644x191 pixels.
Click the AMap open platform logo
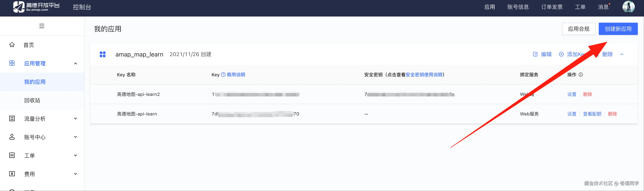point(36,7)
